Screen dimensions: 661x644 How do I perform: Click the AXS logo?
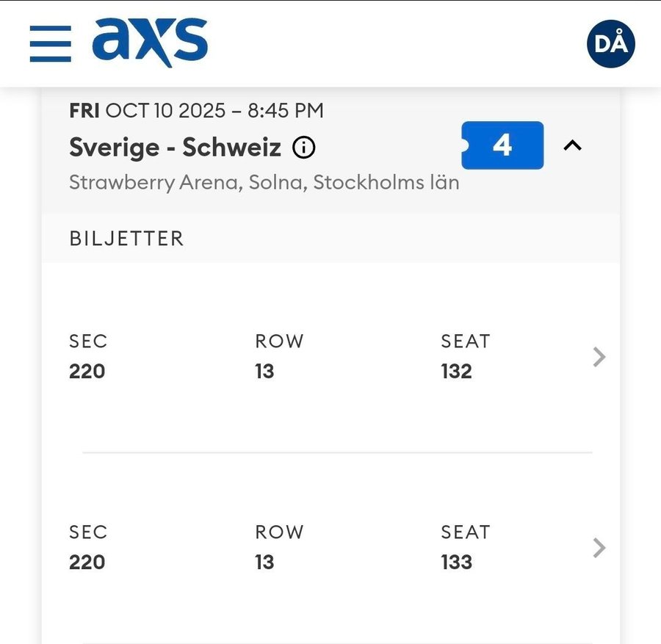point(150,42)
